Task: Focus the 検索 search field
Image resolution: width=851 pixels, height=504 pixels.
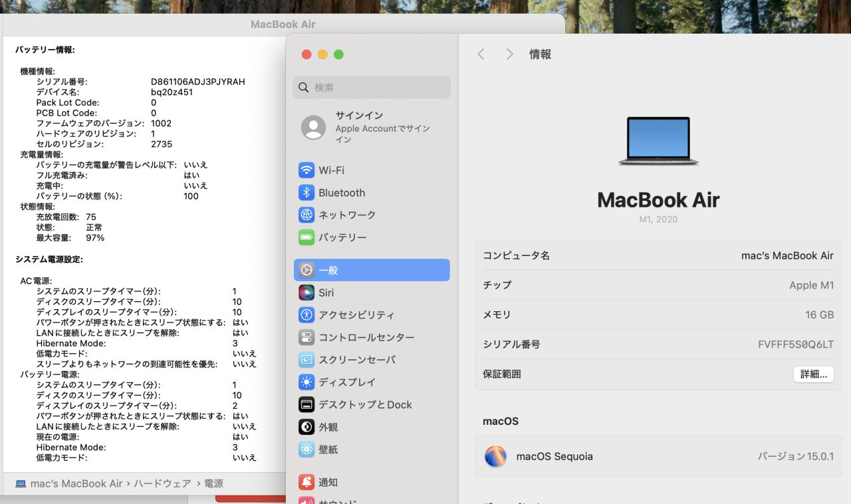Action: [372, 87]
